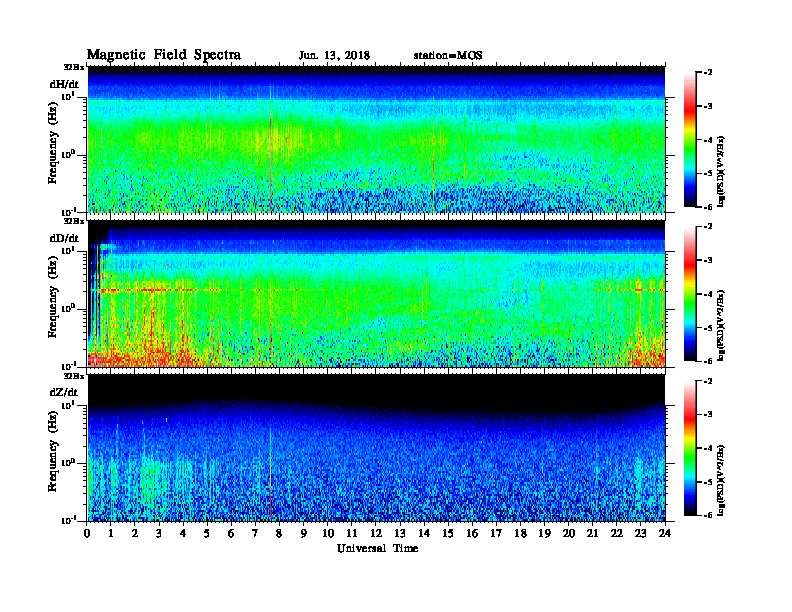This screenshot has width=792, height=612.
Task: Click hour 0 on the time axis
Action: click(87, 533)
